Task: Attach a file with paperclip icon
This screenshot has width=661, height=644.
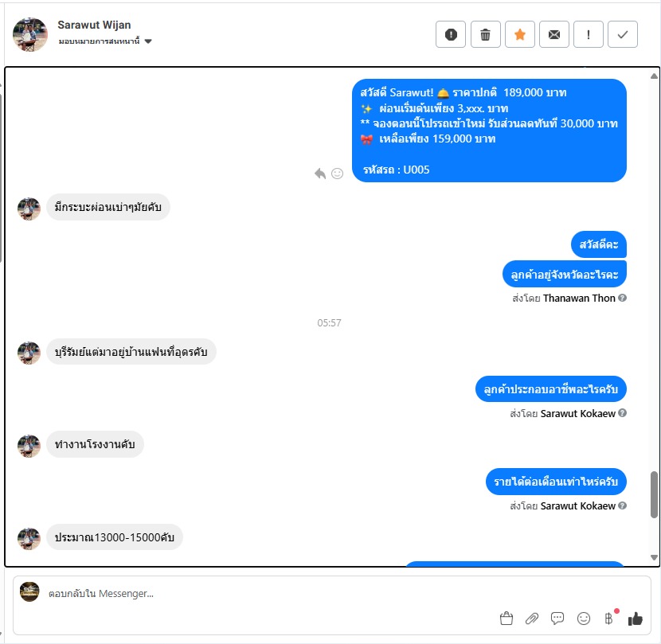Action: [532, 619]
